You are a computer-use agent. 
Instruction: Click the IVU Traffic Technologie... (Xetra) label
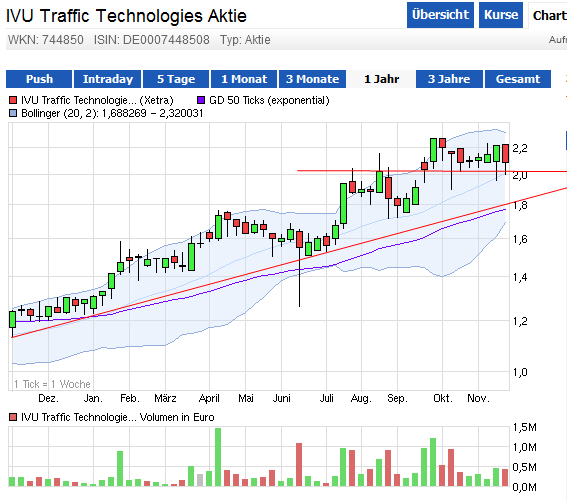[x=97, y=100]
